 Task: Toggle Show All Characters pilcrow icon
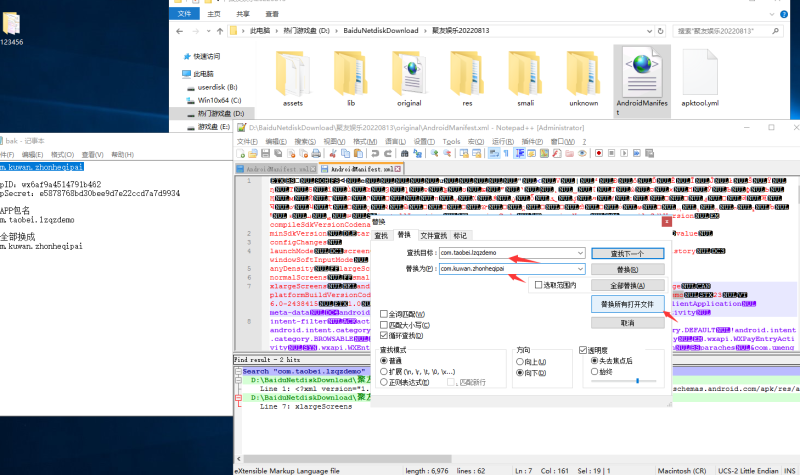click(506, 153)
